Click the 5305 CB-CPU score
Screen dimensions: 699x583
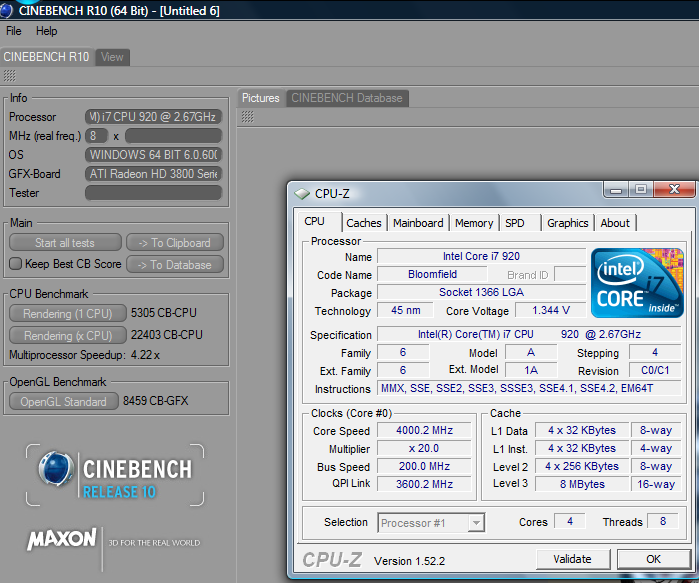pyautogui.click(x=164, y=313)
